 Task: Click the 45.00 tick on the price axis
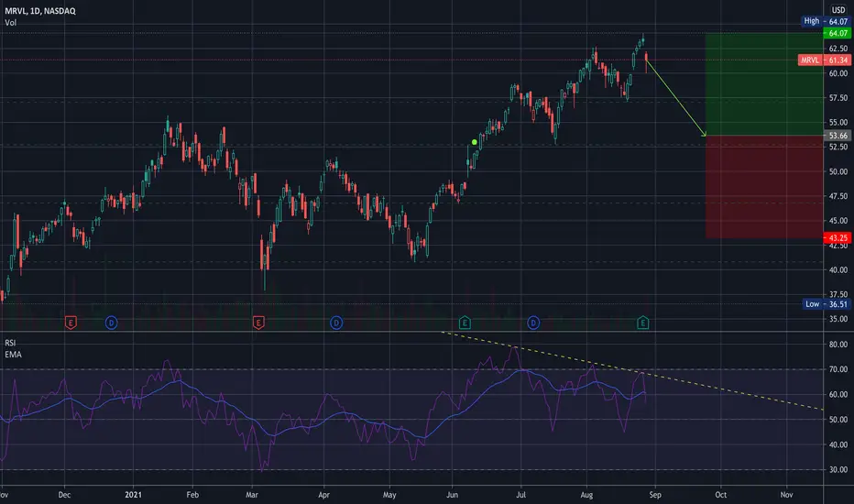point(838,221)
